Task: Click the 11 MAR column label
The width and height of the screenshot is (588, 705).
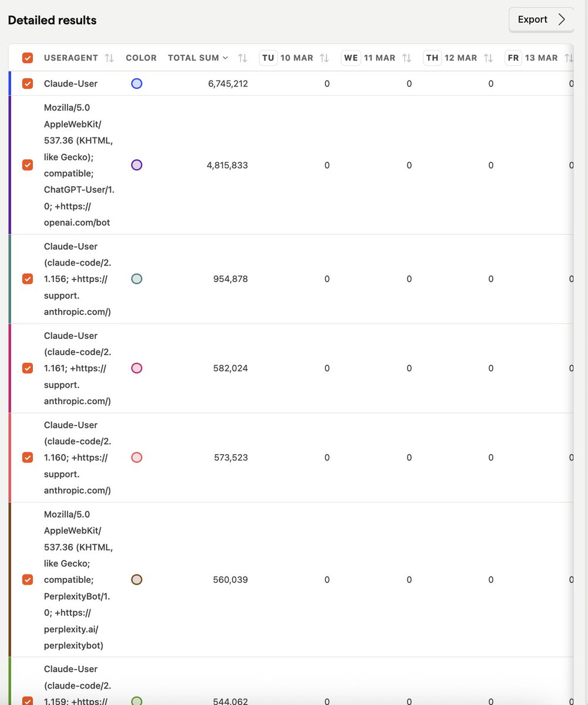Action: (379, 58)
